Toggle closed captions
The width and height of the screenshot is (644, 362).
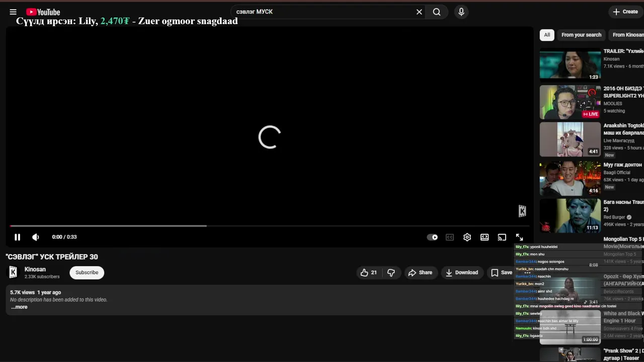point(450,237)
